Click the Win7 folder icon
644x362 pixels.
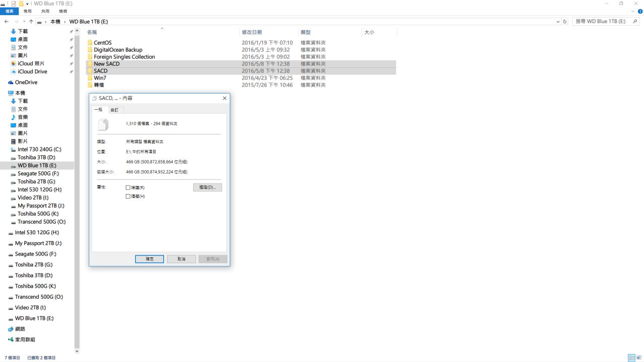click(90, 78)
